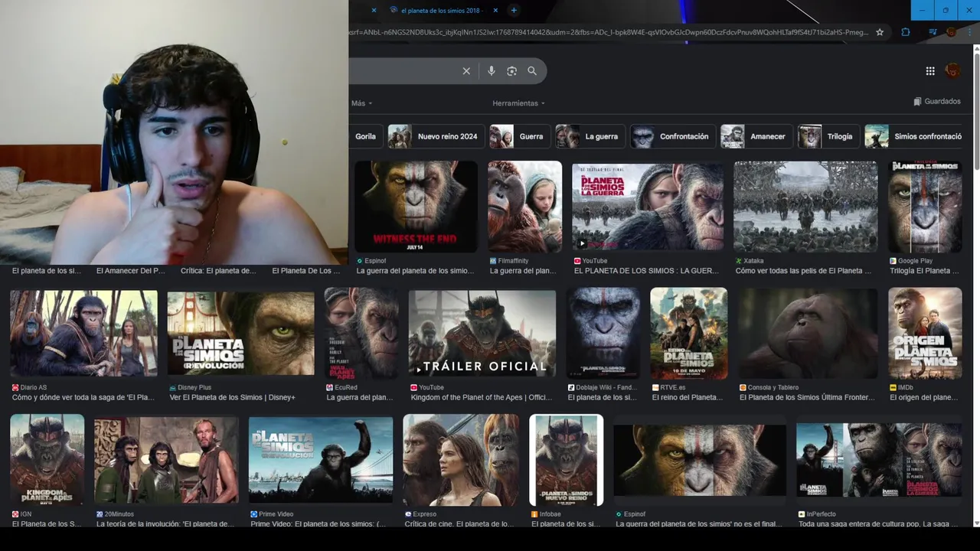
Task: Open the Xataka snowy army image
Action: click(x=805, y=207)
